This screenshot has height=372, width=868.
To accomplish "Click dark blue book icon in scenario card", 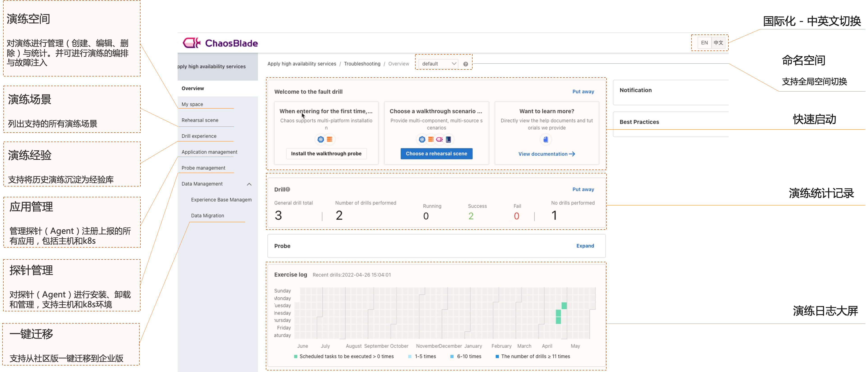I will (448, 139).
